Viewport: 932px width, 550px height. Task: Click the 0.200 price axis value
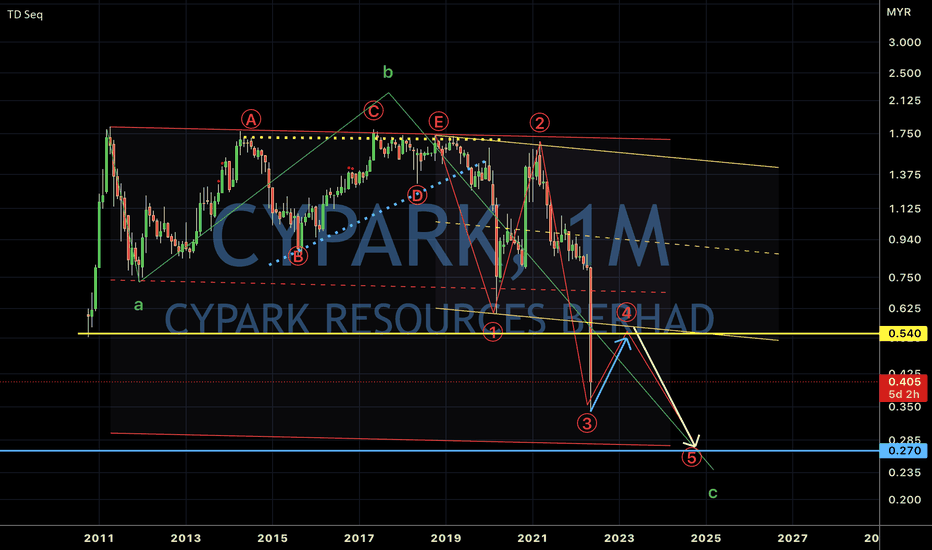coord(905,500)
